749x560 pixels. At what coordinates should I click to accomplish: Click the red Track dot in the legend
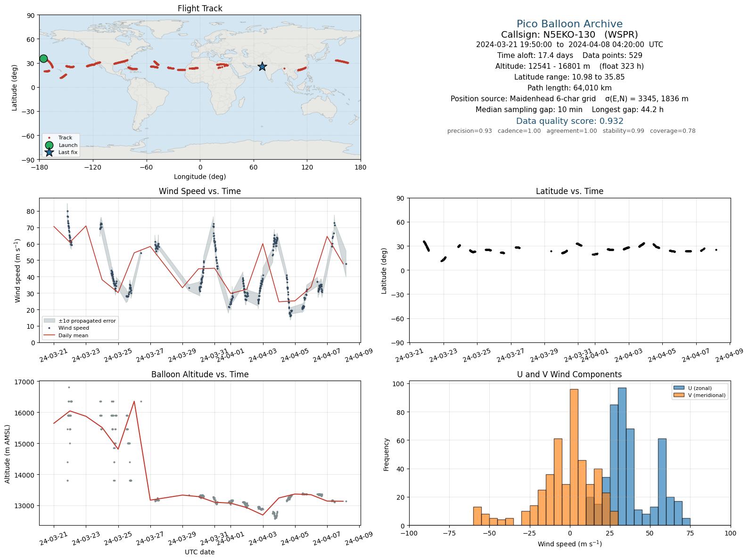click(x=49, y=138)
